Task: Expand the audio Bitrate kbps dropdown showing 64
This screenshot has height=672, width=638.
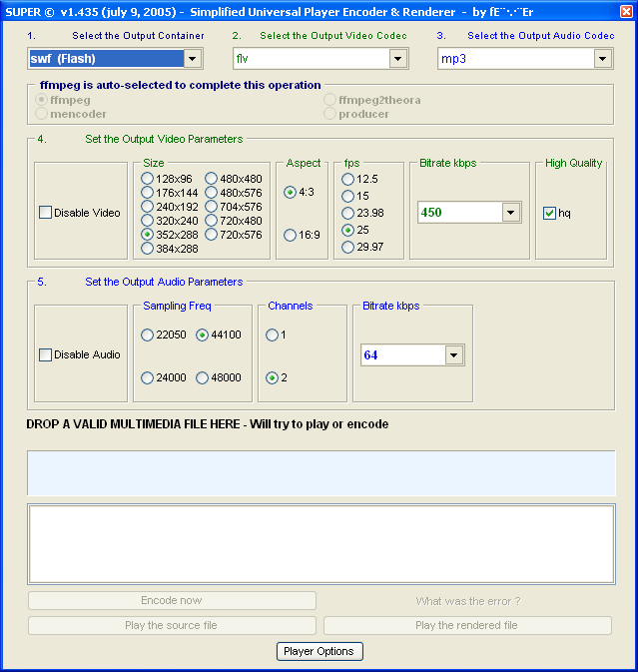Action: pos(453,355)
